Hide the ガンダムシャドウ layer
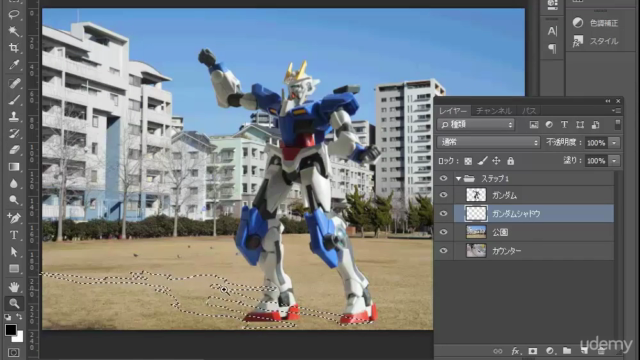 click(x=443, y=213)
